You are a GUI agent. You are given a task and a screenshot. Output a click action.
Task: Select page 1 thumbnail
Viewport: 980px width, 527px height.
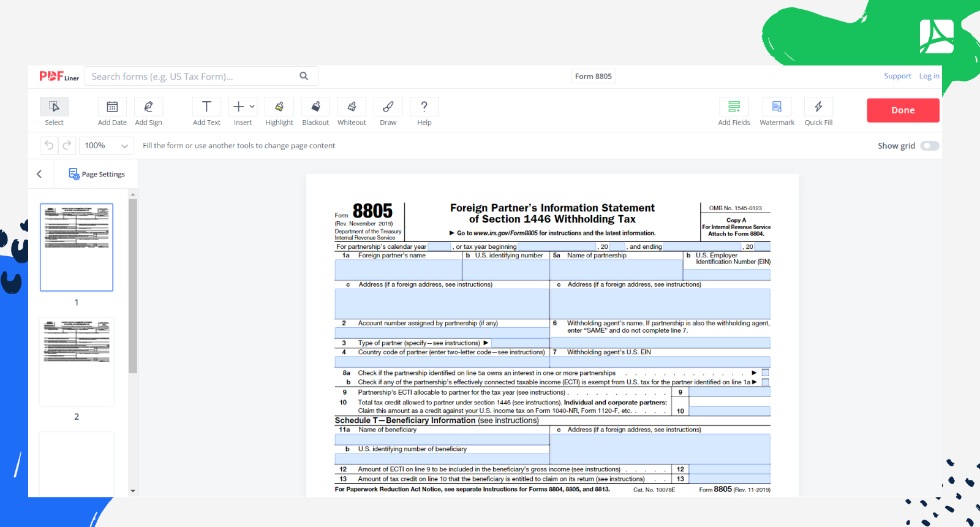tap(77, 248)
